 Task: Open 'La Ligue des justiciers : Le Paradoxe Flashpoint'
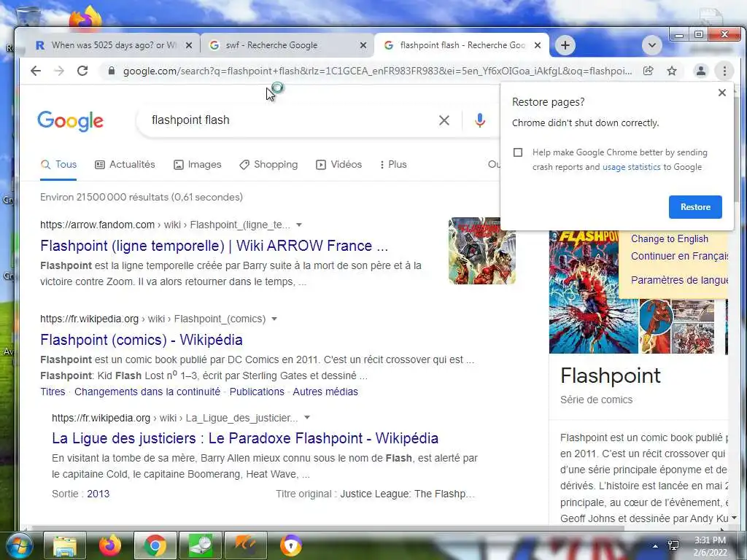245,438
